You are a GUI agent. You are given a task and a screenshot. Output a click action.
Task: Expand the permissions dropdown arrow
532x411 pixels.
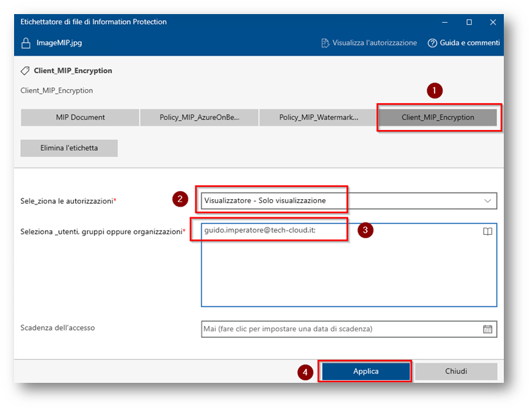[x=487, y=200]
